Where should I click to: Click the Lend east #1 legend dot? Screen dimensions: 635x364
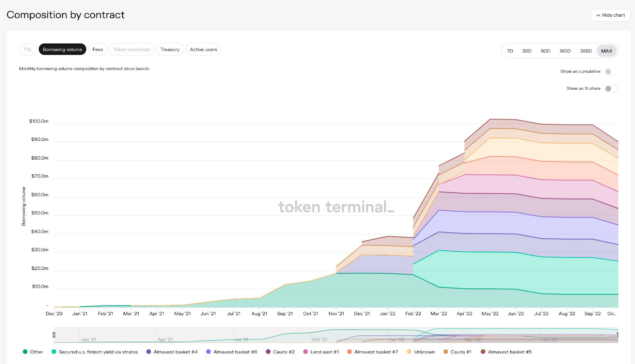tap(306, 352)
